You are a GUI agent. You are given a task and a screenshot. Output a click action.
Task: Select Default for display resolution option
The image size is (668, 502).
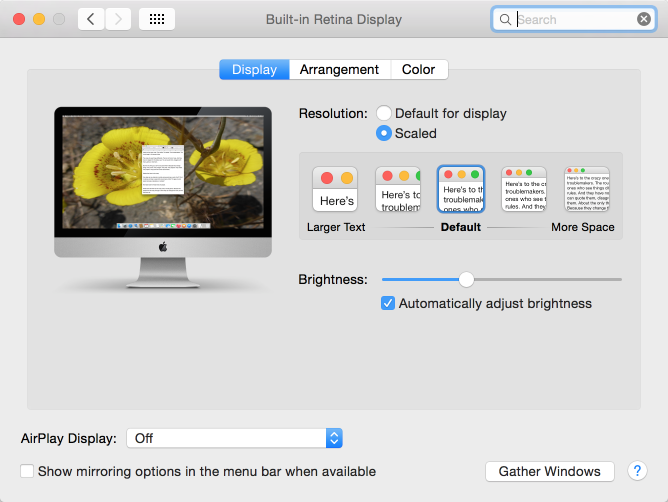384,113
